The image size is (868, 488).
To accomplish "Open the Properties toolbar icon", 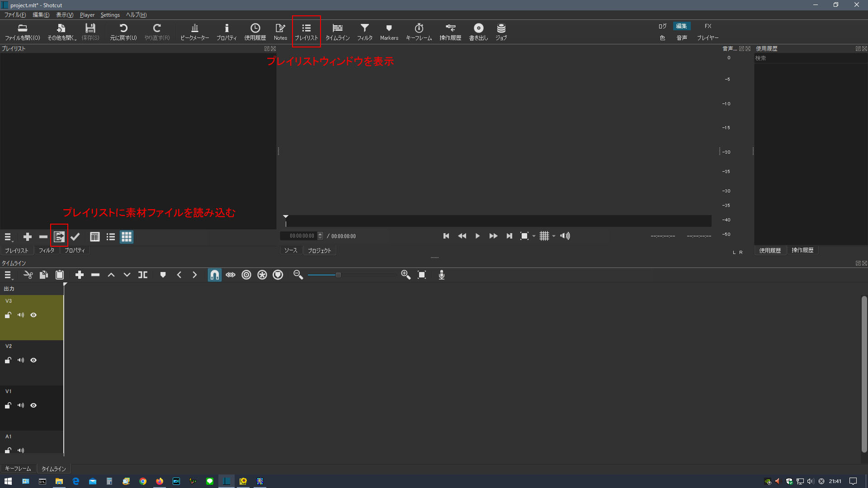I will click(226, 32).
